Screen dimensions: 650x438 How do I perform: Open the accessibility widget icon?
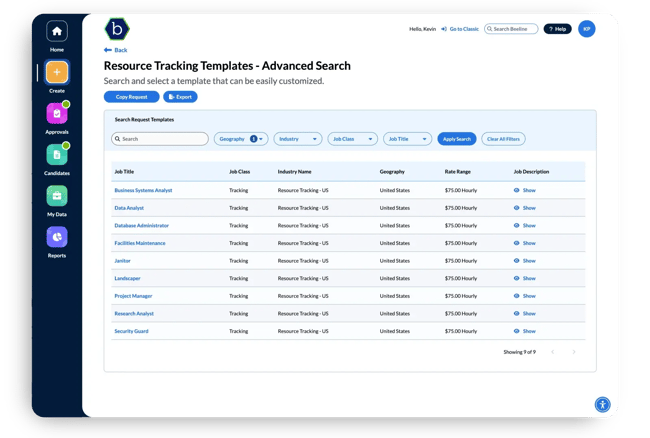[602, 404]
